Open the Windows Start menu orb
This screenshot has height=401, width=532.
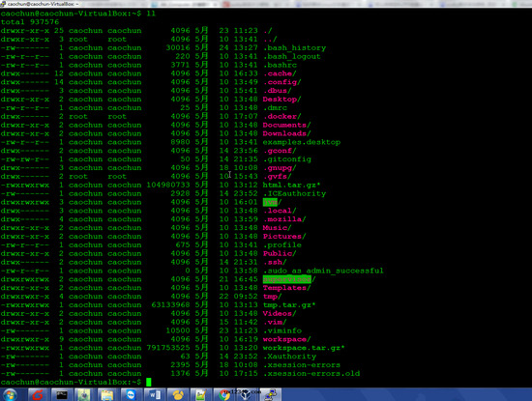tap(11, 395)
